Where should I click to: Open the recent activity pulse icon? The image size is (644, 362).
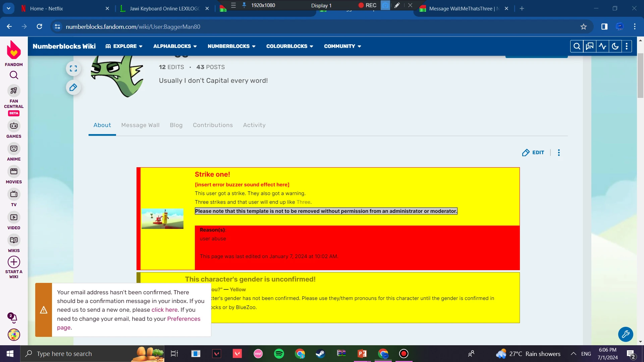[602, 46]
